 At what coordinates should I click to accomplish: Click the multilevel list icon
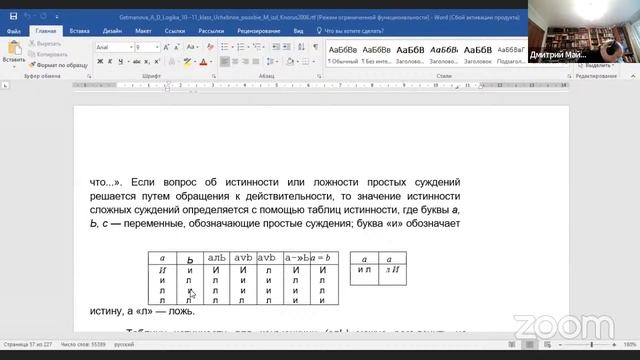pos(257,47)
